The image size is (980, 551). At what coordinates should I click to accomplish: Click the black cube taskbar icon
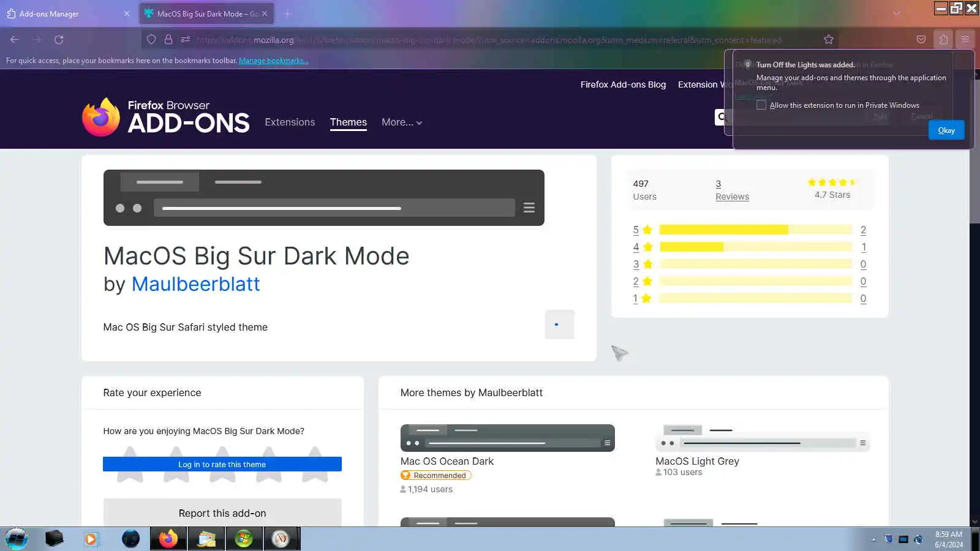coord(54,539)
